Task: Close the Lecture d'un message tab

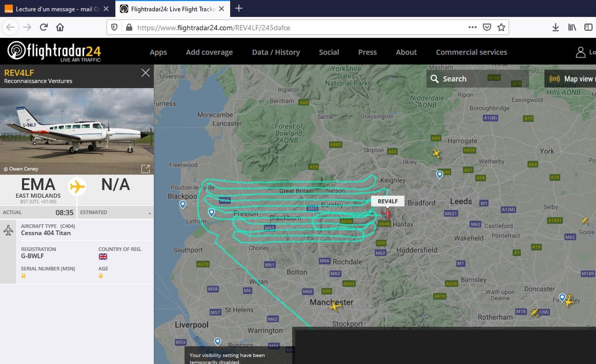Action: (106, 9)
